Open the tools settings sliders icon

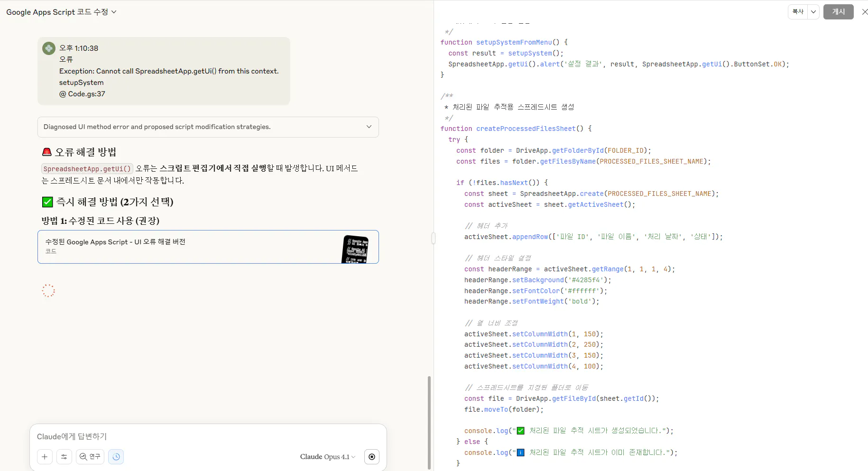64,457
